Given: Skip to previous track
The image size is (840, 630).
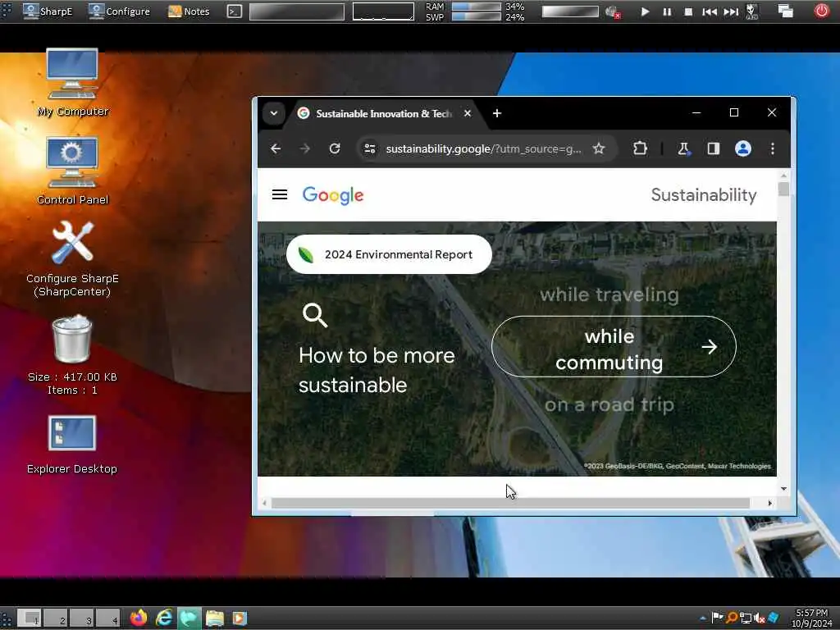Looking at the screenshot, I should point(710,11).
